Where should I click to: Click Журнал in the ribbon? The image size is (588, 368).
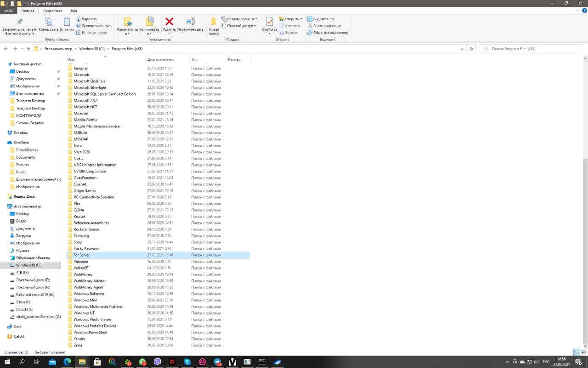(x=288, y=33)
